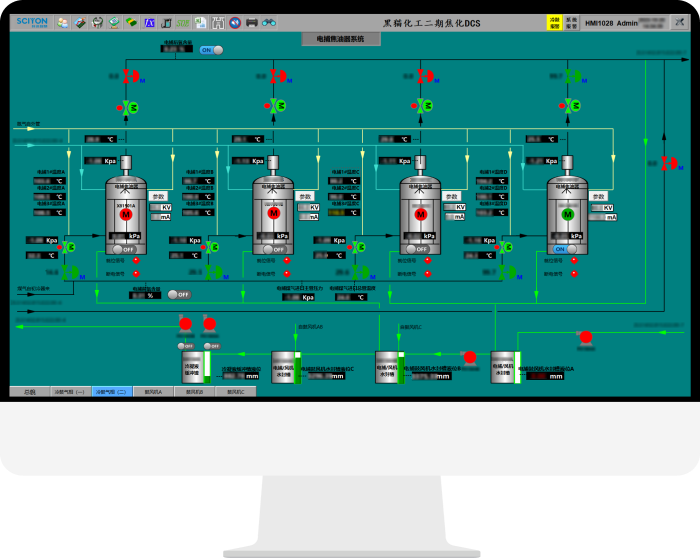Switch to the 总图 overview tab
The width and height of the screenshot is (700, 558).
(x=29, y=392)
